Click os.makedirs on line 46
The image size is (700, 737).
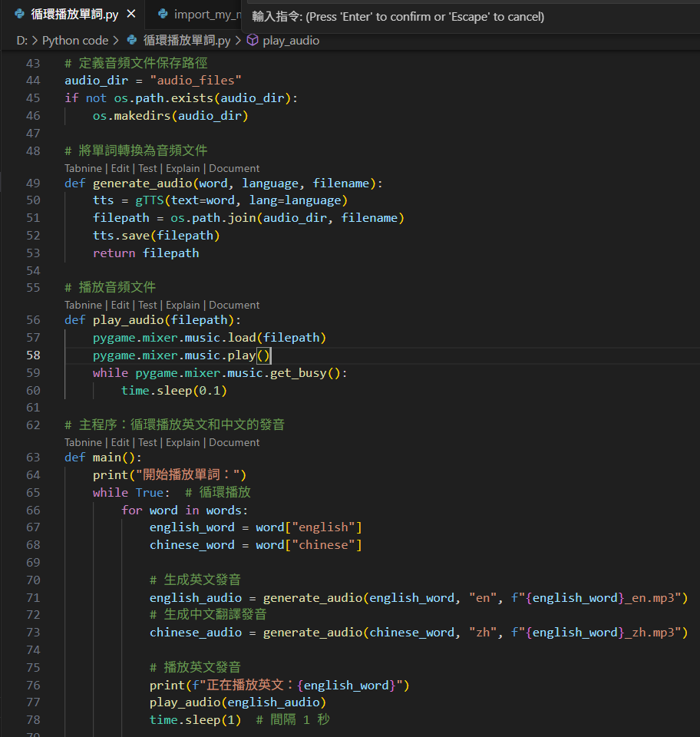(x=131, y=116)
